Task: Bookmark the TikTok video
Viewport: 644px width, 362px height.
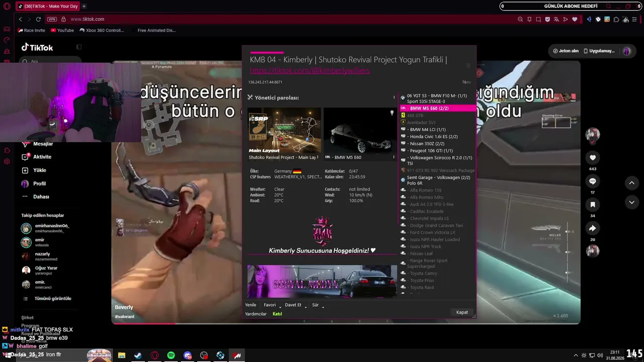Action: [x=593, y=205]
